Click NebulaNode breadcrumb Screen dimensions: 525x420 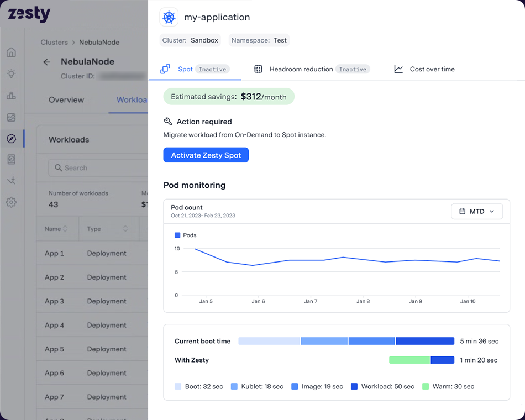tap(99, 42)
